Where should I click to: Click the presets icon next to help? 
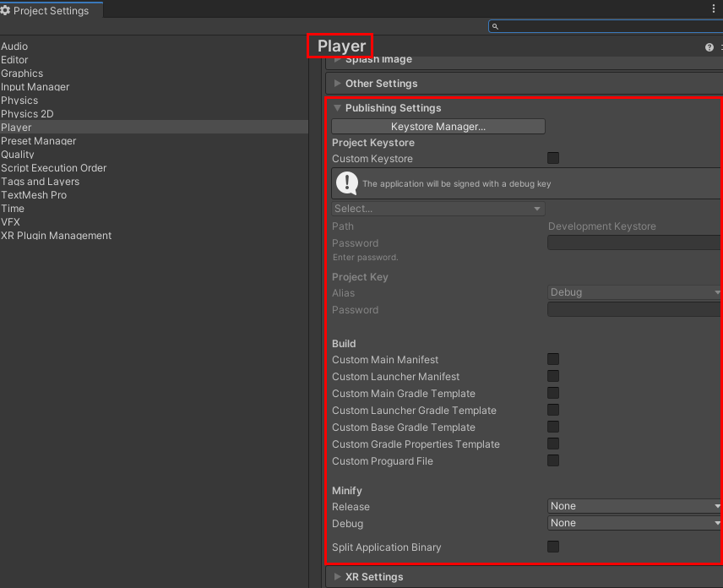click(x=720, y=47)
